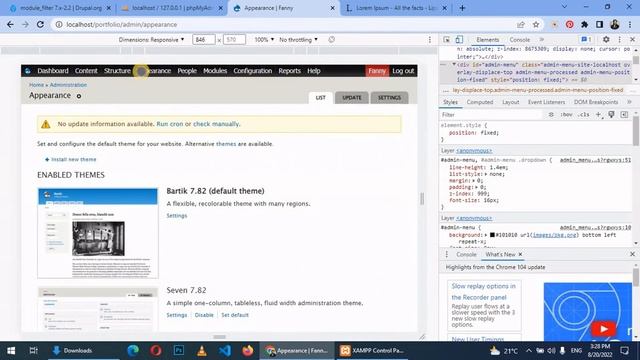Open a new browser tab
The height and width of the screenshot is (360, 640).
click(x=462, y=8)
